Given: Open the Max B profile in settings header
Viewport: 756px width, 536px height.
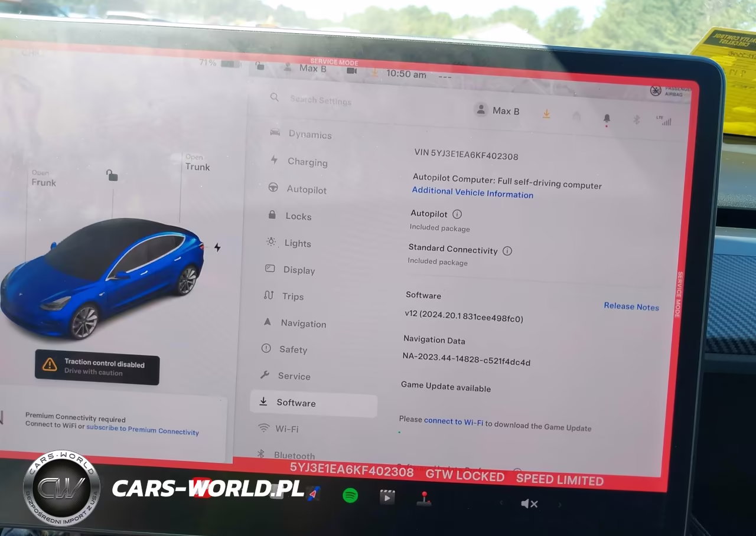Looking at the screenshot, I should [498, 110].
